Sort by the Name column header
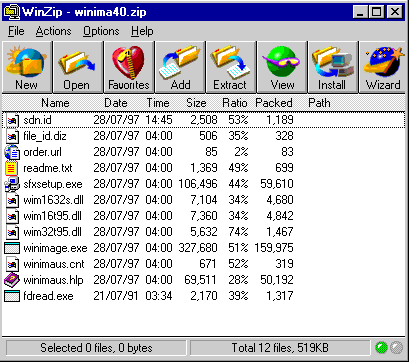409x362 pixels. (x=55, y=103)
